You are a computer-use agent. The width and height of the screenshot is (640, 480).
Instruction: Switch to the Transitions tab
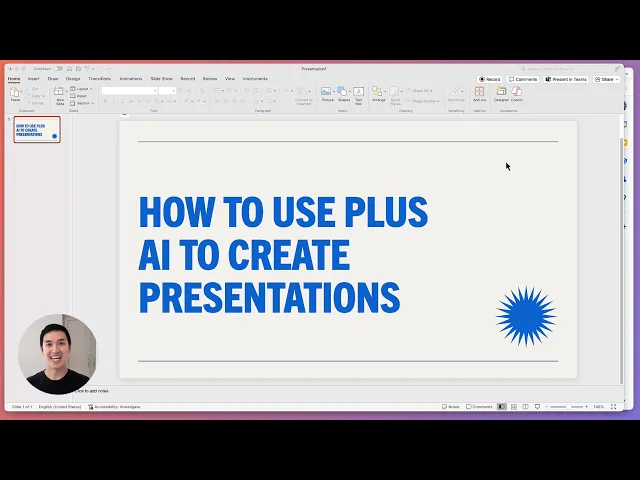[x=100, y=78]
